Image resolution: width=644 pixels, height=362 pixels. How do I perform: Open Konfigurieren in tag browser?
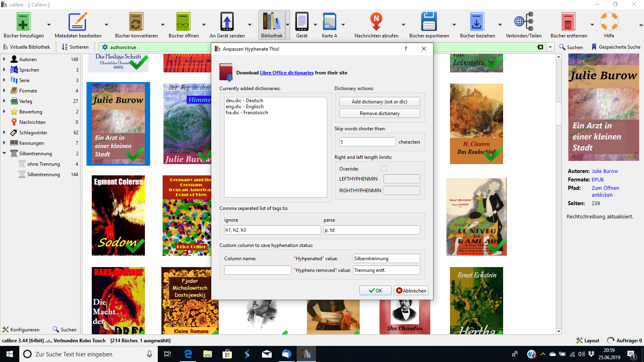21,329
